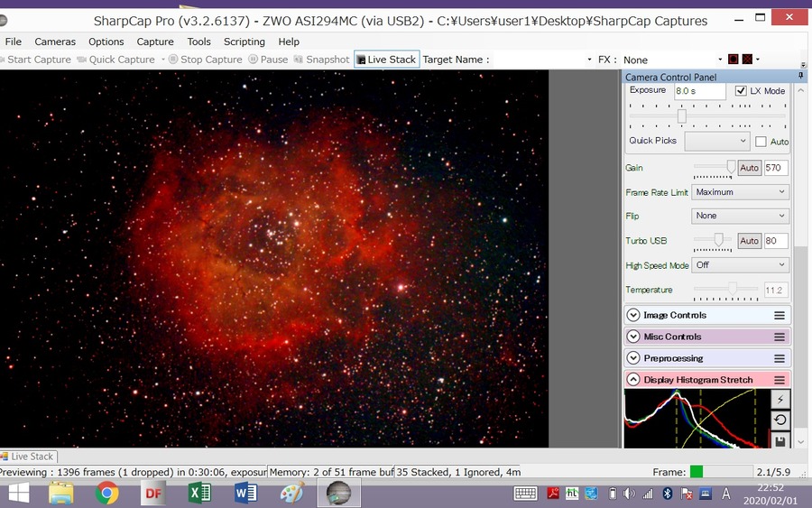Click the auto-stretch lightning bolt icon
The height and width of the screenshot is (508, 812).
[780, 399]
